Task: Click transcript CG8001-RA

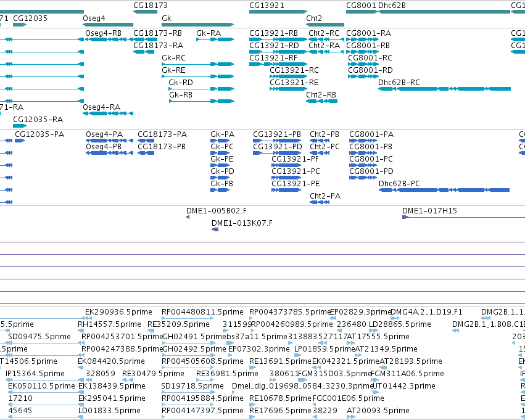Action: 363,39
